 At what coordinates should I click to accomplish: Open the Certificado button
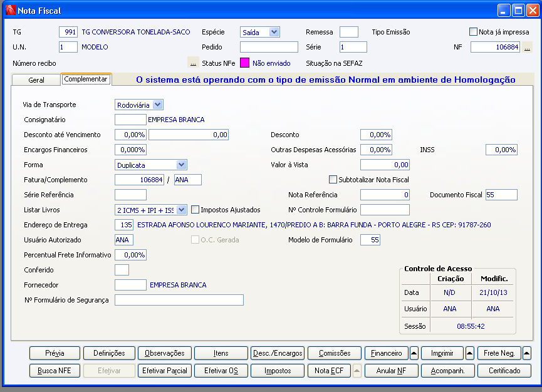pyautogui.click(x=504, y=371)
